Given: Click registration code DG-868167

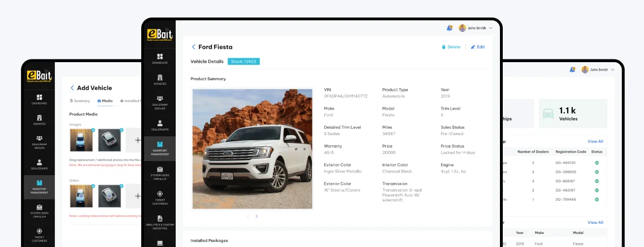Looking at the screenshot, I should point(565,181).
